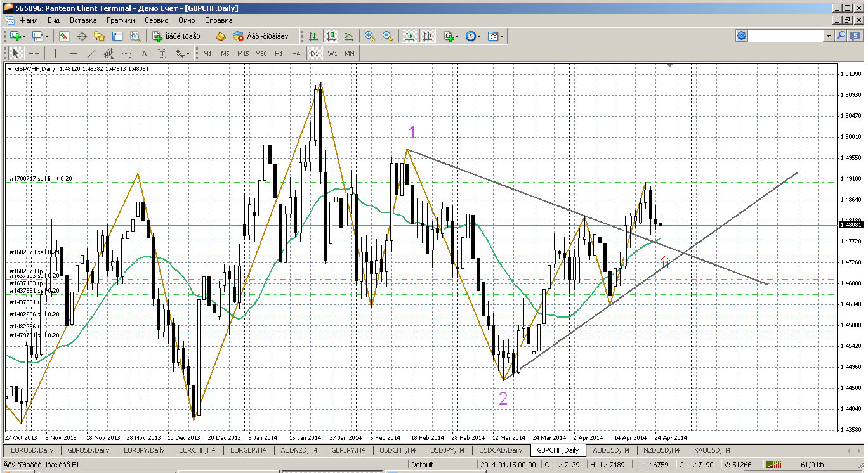868x473 pixels.
Task: Switch chart to candlestick mode
Action: (x=331, y=37)
